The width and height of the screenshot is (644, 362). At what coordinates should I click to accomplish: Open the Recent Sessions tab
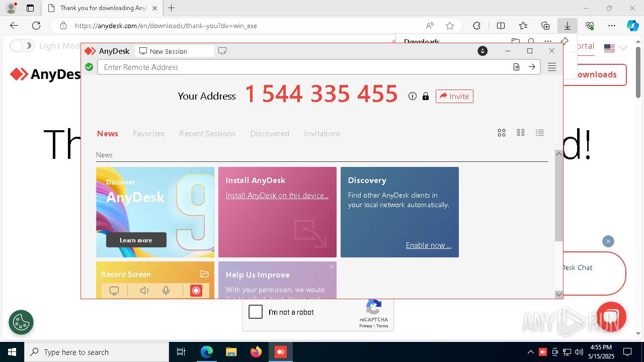tap(207, 133)
